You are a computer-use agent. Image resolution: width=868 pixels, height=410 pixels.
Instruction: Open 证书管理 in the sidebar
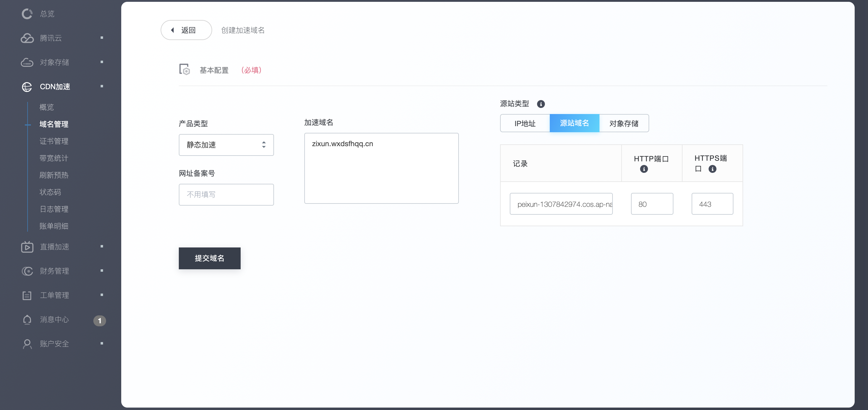tap(54, 141)
